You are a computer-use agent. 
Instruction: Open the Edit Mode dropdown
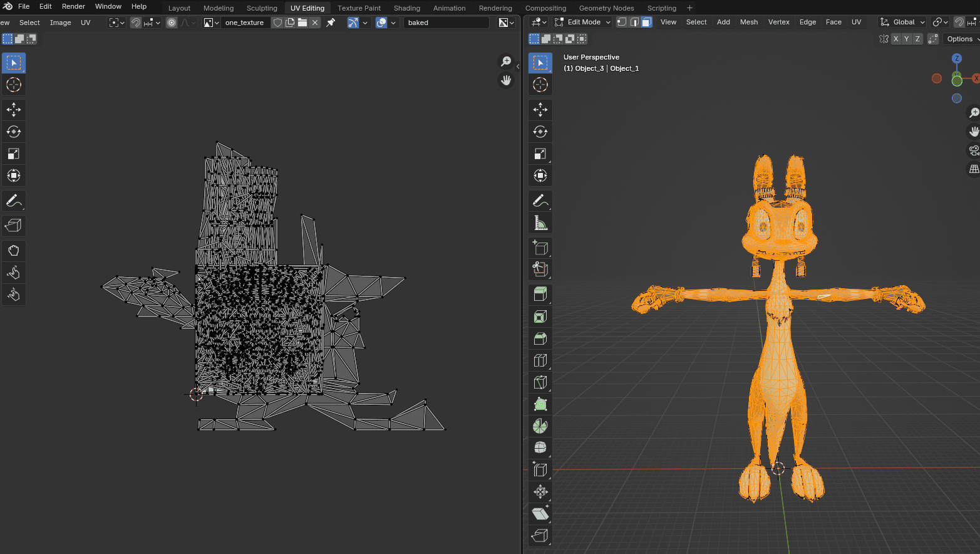point(583,22)
